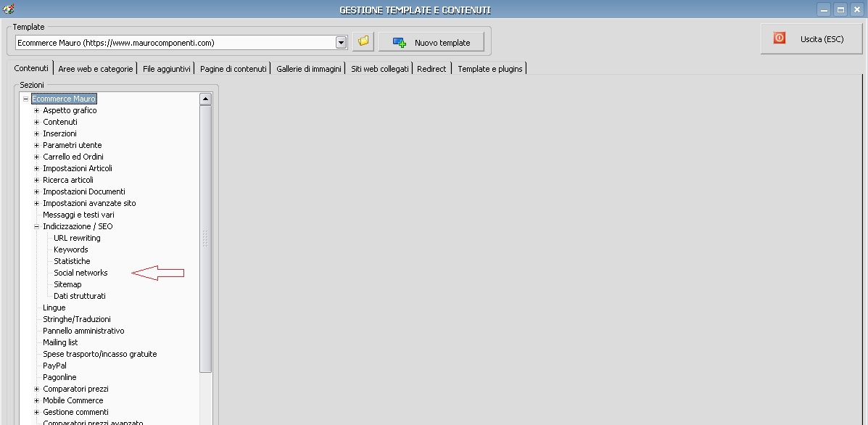Select Social networks in the tree

click(80, 273)
